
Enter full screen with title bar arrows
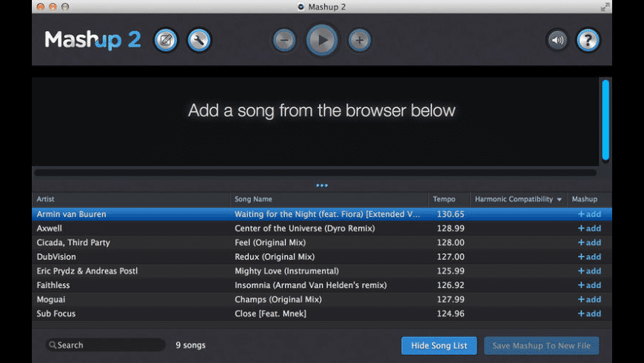[x=605, y=7]
